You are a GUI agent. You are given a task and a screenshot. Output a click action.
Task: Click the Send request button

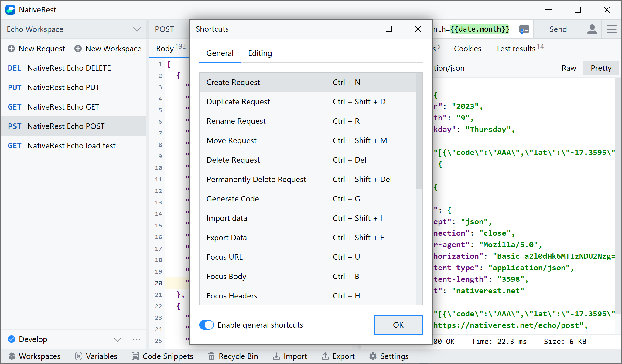click(558, 29)
